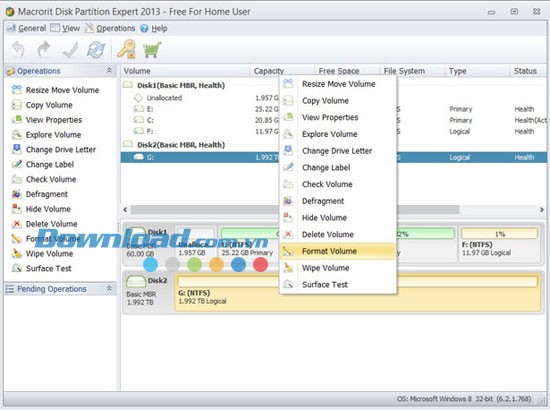Click the horizontal scrollbar left arrow
Image resolution: width=550 pixels, height=410 pixels.
pos(126,209)
